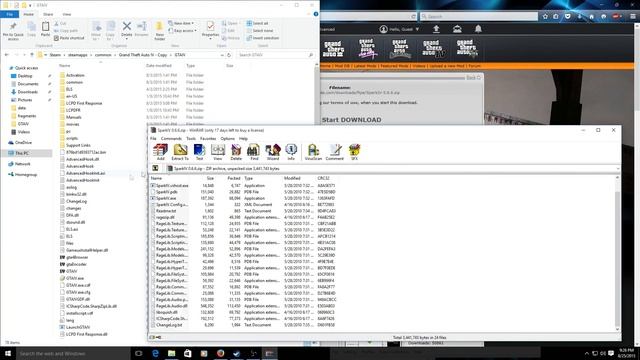Click the Windows Start button
The image size is (640, 360).
click(8, 353)
